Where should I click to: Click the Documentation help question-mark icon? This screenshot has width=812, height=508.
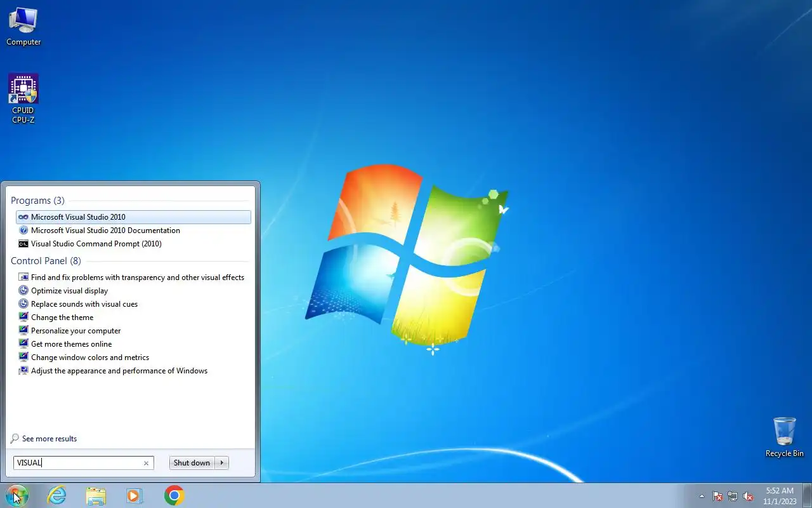click(23, 231)
